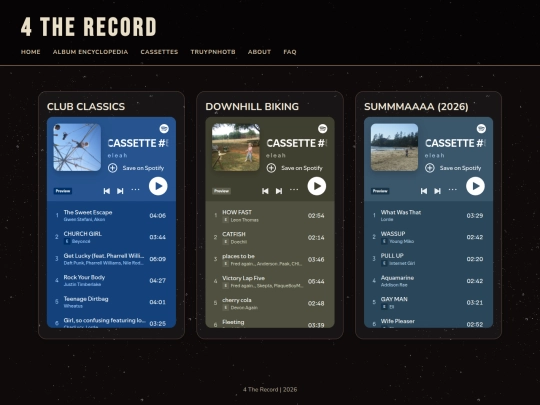The width and height of the screenshot is (540, 405).
Task: Open eleah profile in SUMMMAAAA player
Action: tap(435, 156)
